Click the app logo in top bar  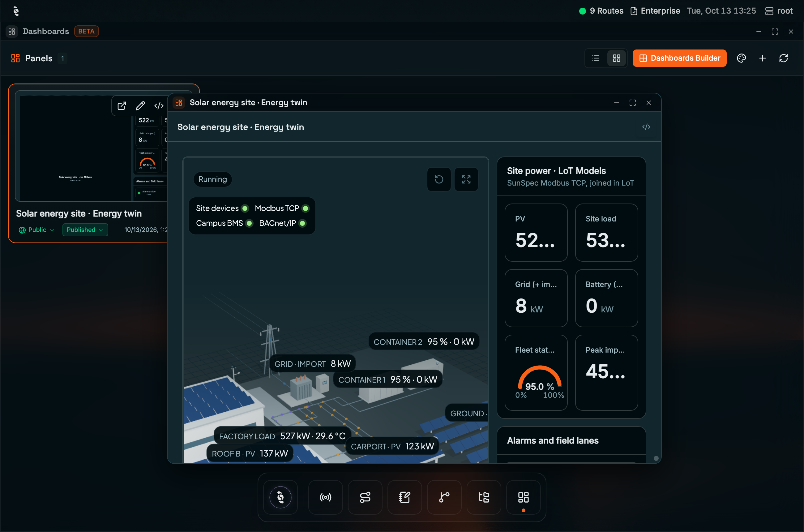point(16,11)
